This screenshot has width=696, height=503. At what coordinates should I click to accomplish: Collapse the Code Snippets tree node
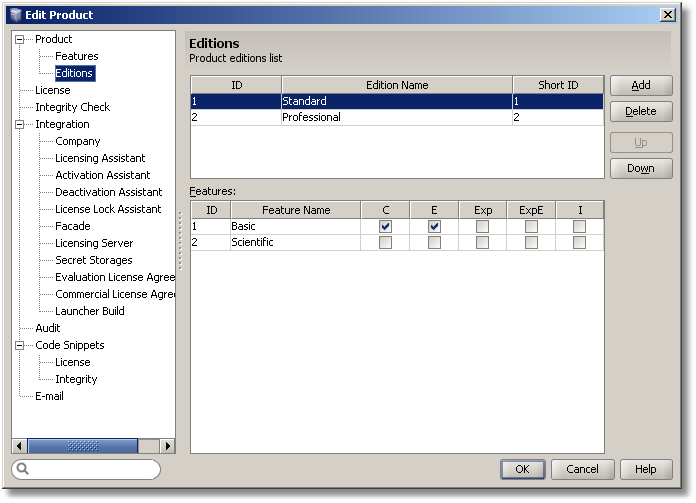point(19,346)
